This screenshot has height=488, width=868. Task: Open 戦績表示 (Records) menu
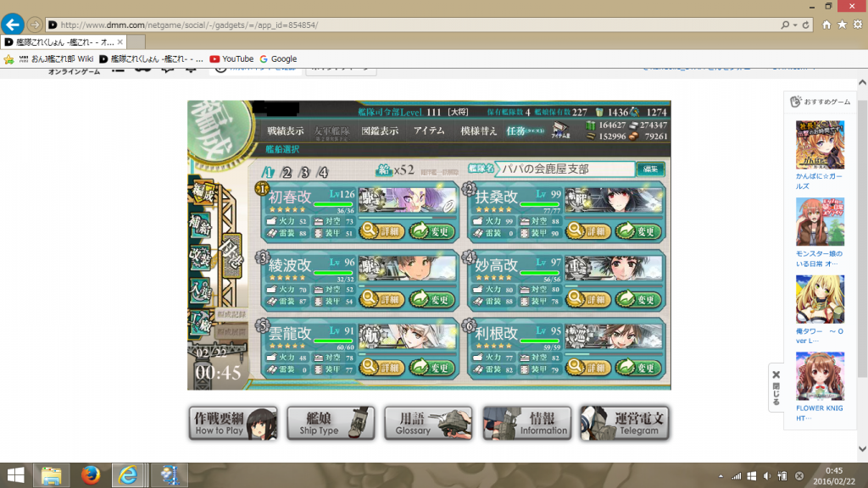(286, 131)
